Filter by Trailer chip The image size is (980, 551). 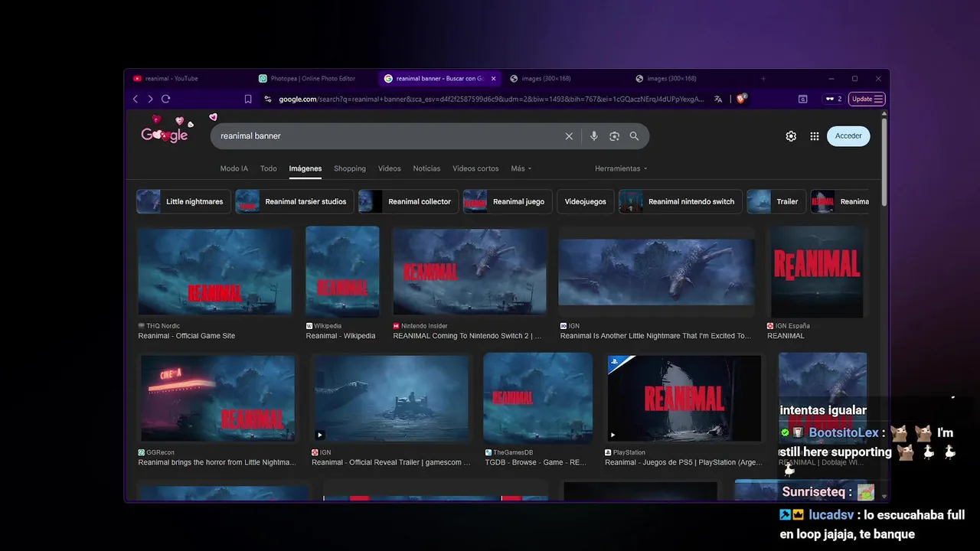[776, 202]
